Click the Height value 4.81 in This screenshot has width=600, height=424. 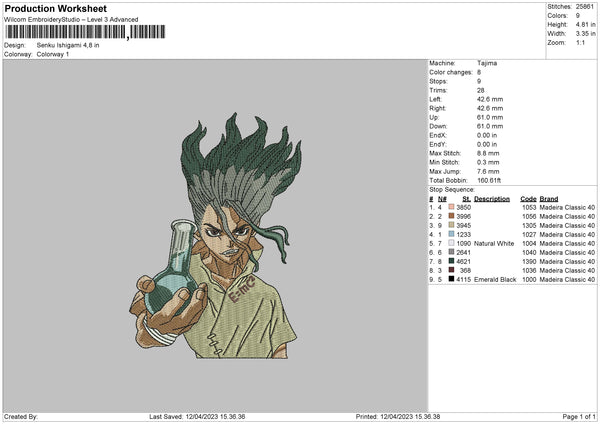(585, 24)
